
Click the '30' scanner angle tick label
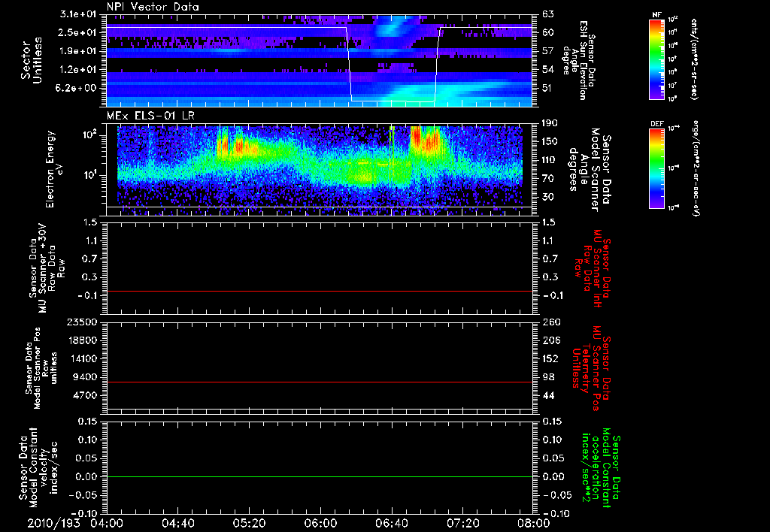548,197
